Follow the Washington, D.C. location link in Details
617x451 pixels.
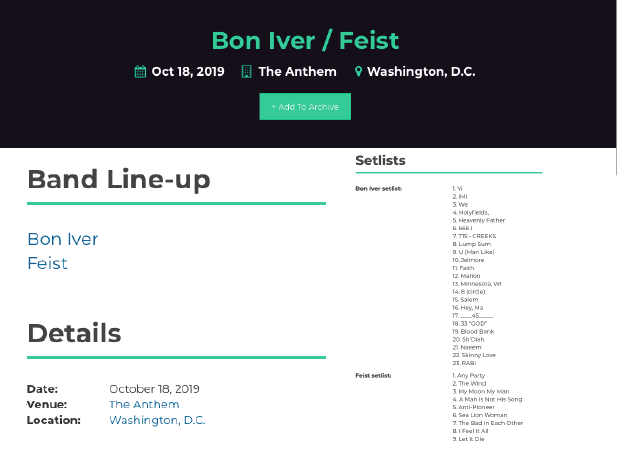point(157,420)
